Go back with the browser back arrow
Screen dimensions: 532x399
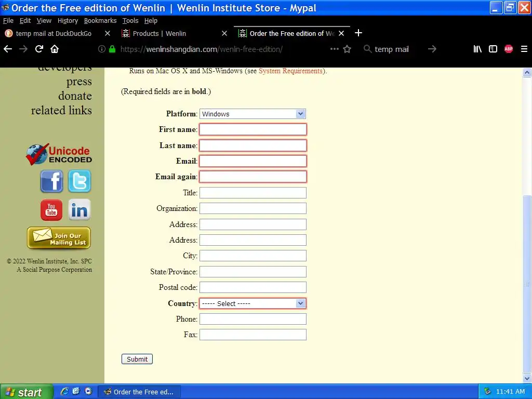tap(8, 49)
